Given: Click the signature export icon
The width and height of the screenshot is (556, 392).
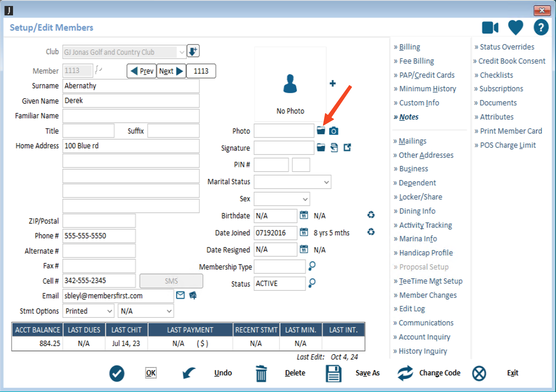Looking at the screenshot, I should click(x=347, y=147).
